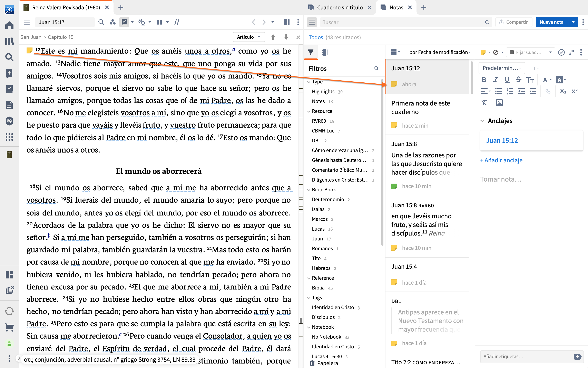
Task: Open new tab plus beside Notas
Action: coord(424,8)
